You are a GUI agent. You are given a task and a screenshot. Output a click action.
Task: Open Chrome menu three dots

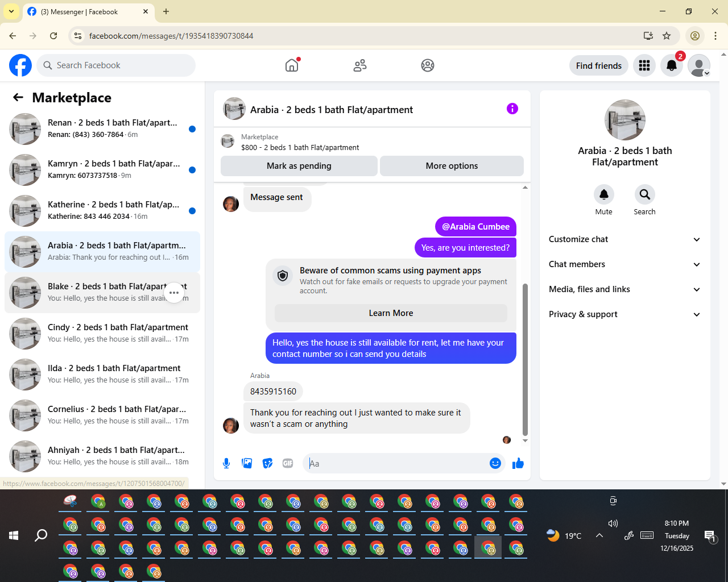click(x=715, y=36)
